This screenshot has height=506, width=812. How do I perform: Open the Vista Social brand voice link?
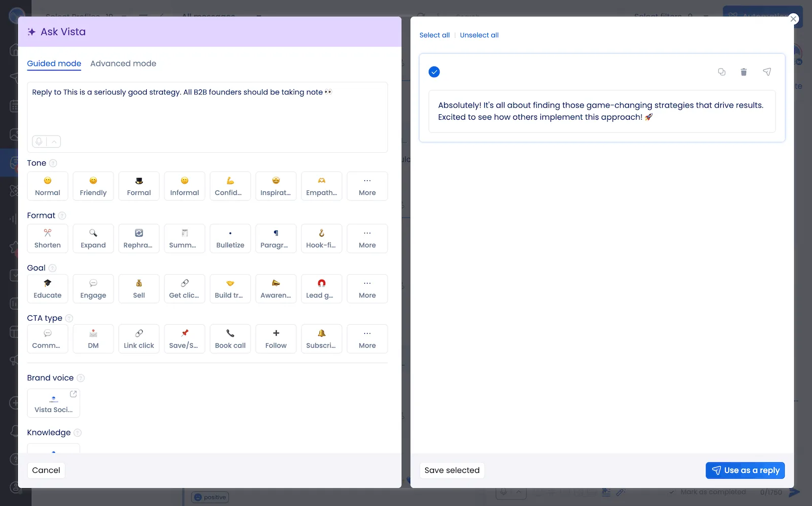[74, 393]
